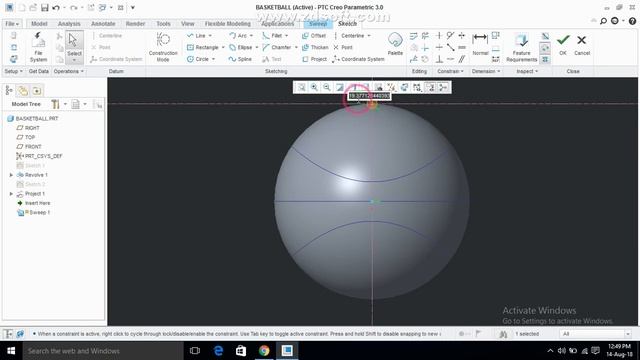Click the search magnifier near help
This screenshot has height=360, width=640.
(603, 21)
